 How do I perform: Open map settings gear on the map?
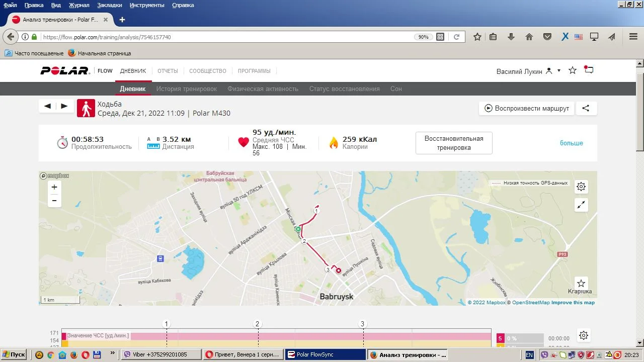pyautogui.click(x=581, y=187)
